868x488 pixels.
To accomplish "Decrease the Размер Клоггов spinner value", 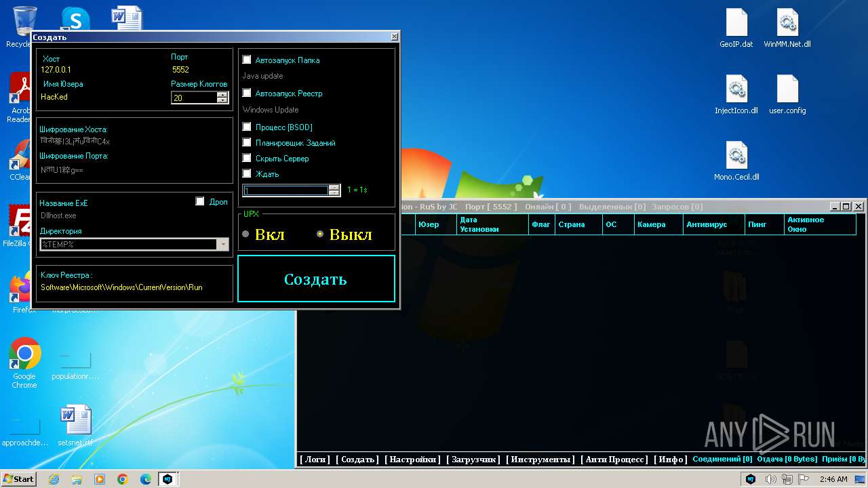I will click(222, 100).
